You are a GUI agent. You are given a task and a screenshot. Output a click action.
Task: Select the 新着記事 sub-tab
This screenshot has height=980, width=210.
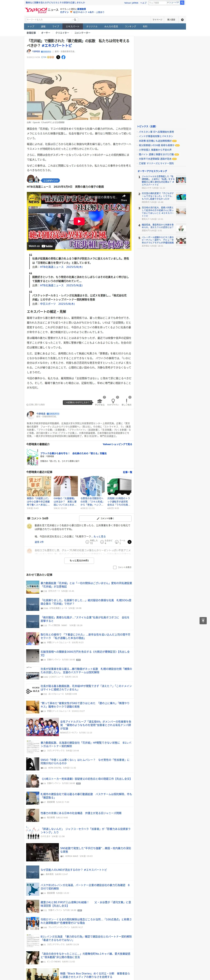pos(31,33)
